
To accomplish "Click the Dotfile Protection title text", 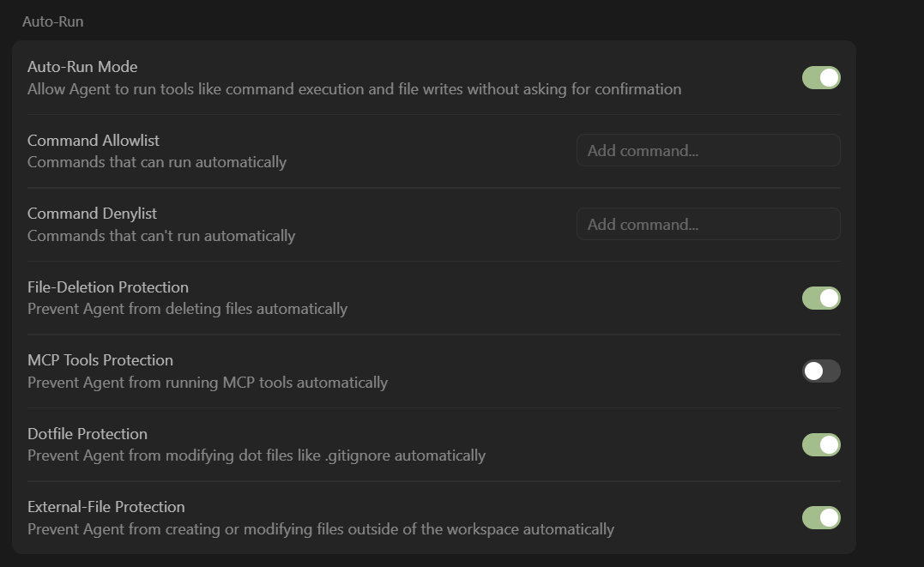I will [x=88, y=434].
